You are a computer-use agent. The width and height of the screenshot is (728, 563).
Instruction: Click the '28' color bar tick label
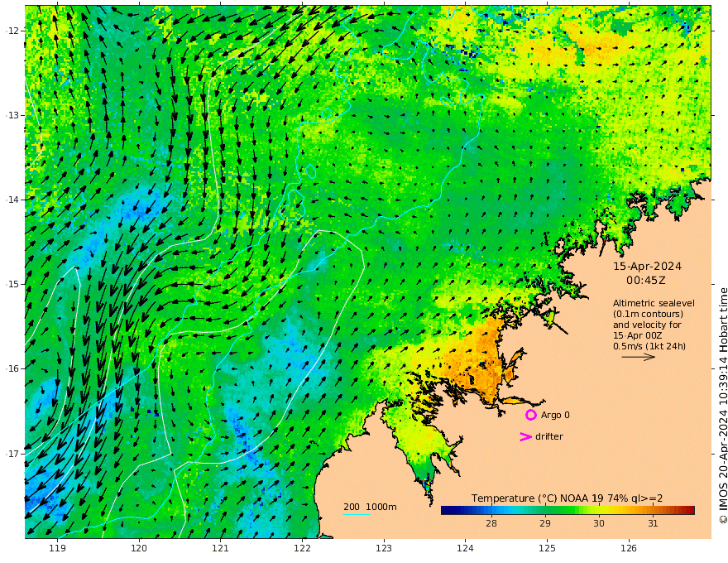[x=491, y=523]
